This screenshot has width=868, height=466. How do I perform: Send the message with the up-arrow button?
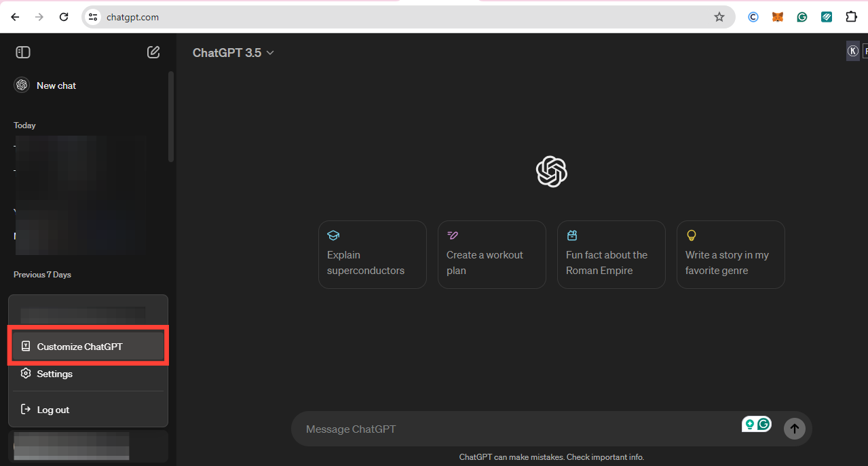tap(795, 428)
